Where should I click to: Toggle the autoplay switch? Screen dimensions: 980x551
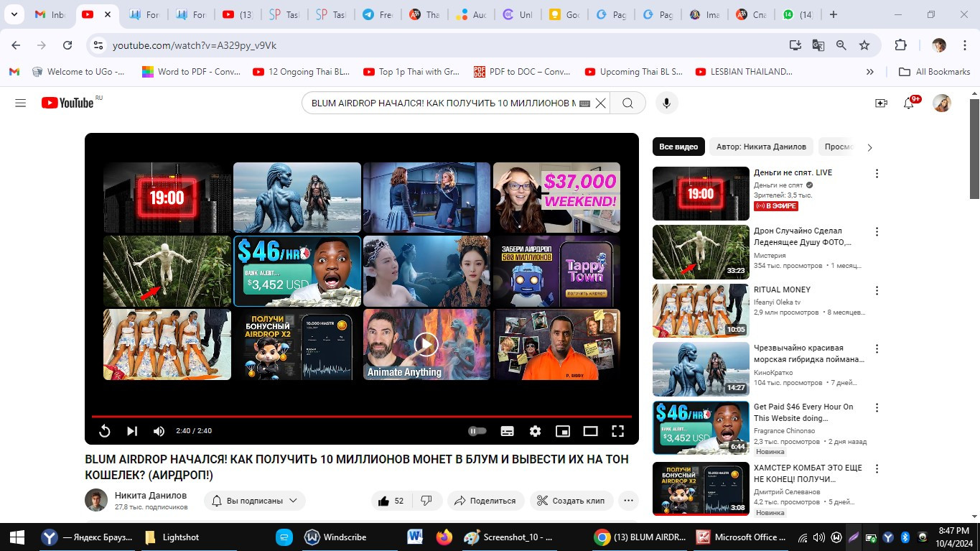click(477, 431)
